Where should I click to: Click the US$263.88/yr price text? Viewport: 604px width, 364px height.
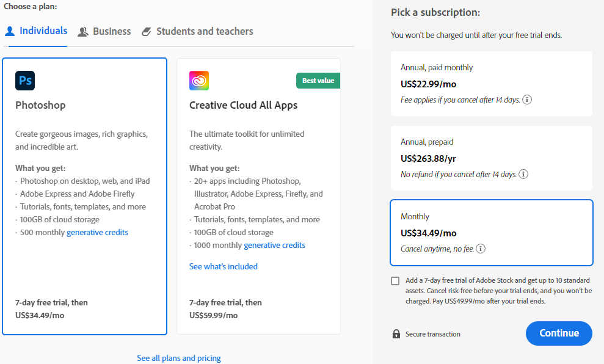click(x=428, y=158)
